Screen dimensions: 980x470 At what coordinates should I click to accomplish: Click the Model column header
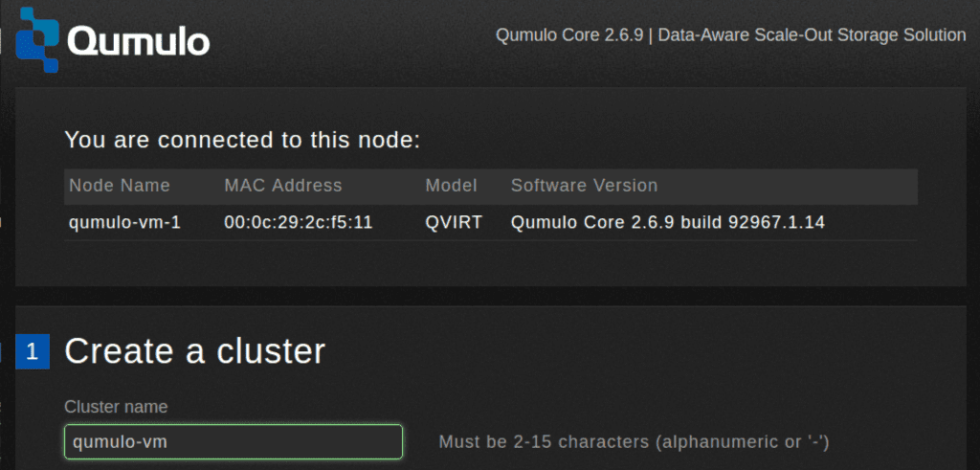tap(452, 186)
